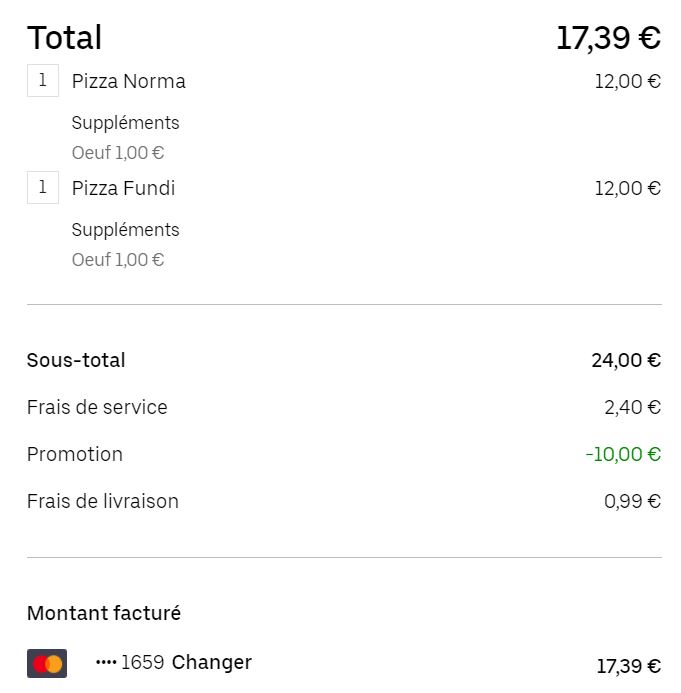Click the Sous-total label

point(76,360)
